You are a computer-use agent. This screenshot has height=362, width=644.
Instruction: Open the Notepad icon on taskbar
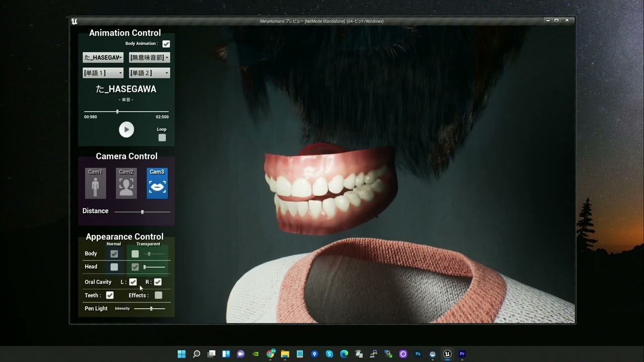coord(300,354)
